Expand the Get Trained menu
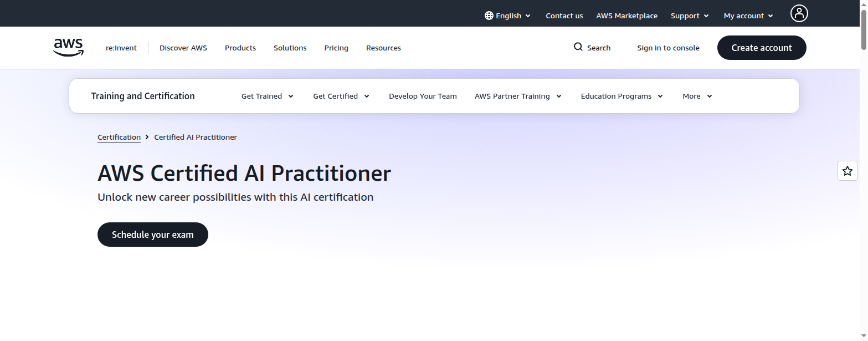Screen dimensions: 868x341 click(268, 96)
